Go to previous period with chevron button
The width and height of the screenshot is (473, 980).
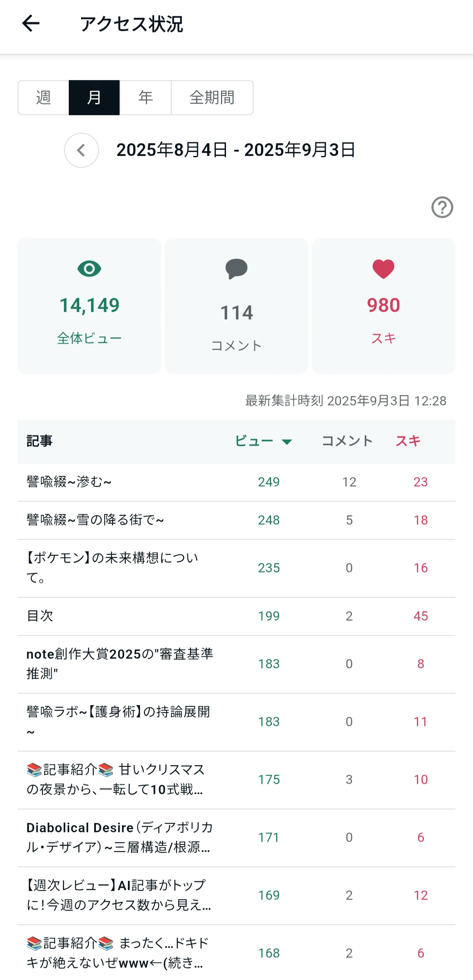81,150
